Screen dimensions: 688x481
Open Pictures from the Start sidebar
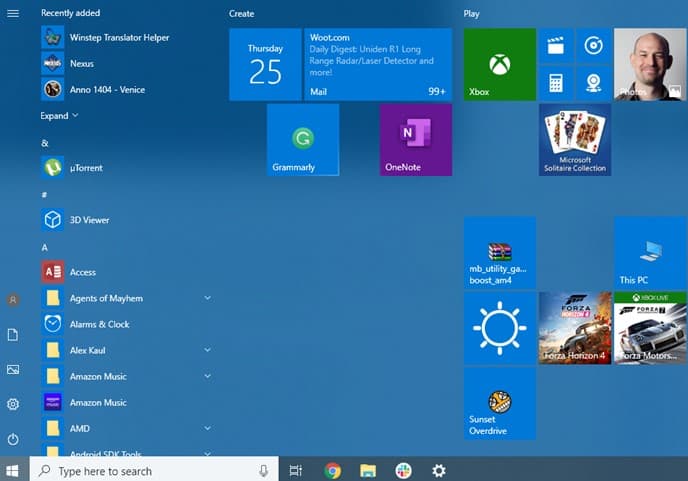13,370
